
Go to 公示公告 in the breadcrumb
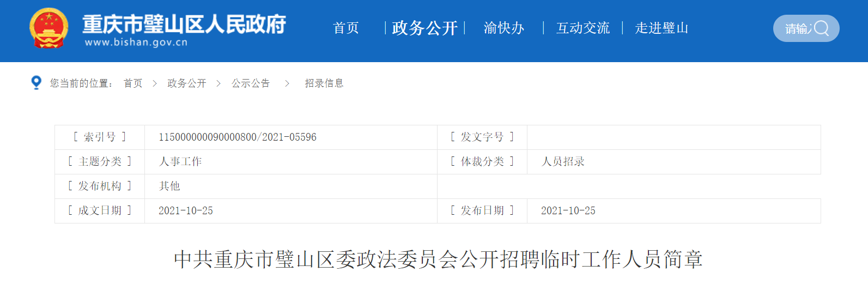click(x=251, y=83)
